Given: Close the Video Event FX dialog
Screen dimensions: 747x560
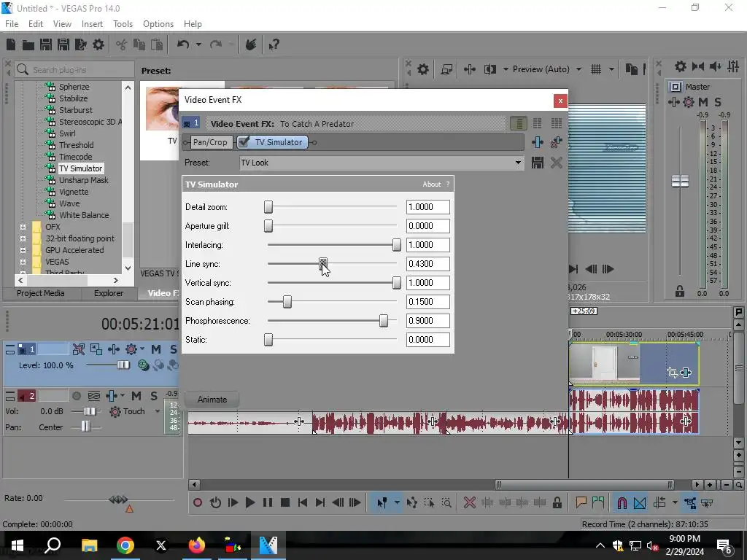Looking at the screenshot, I should (x=560, y=101).
